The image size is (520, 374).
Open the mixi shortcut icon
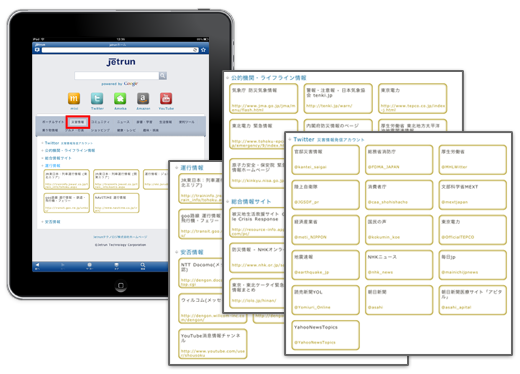74,98
